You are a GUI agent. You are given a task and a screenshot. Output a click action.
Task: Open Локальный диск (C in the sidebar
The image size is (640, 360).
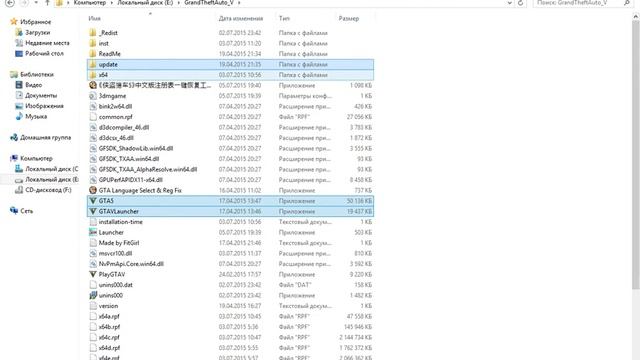[x=47, y=169]
